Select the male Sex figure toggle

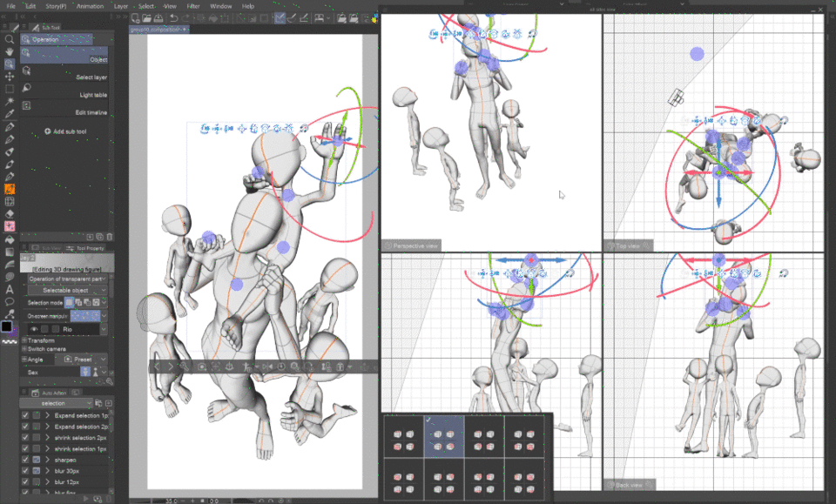(x=85, y=372)
